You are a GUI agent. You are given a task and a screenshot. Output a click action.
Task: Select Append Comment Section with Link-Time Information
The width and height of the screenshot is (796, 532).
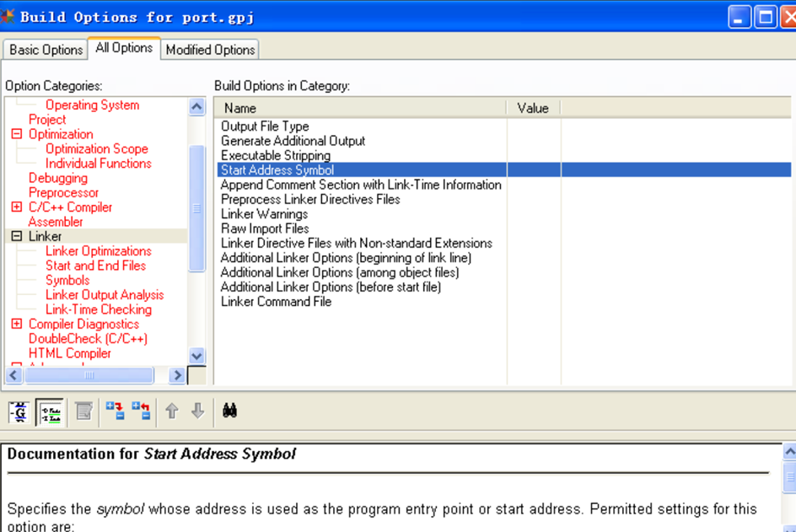(x=362, y=185)
